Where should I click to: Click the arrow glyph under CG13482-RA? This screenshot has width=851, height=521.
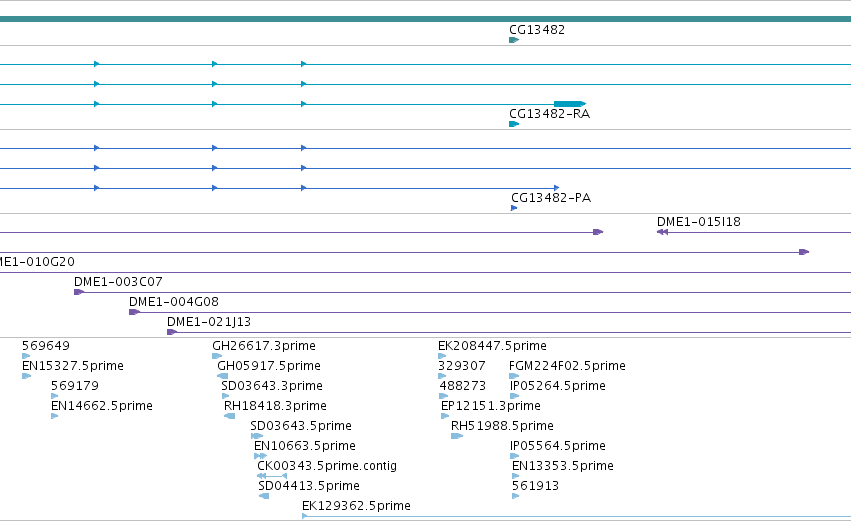click(514, 124)
